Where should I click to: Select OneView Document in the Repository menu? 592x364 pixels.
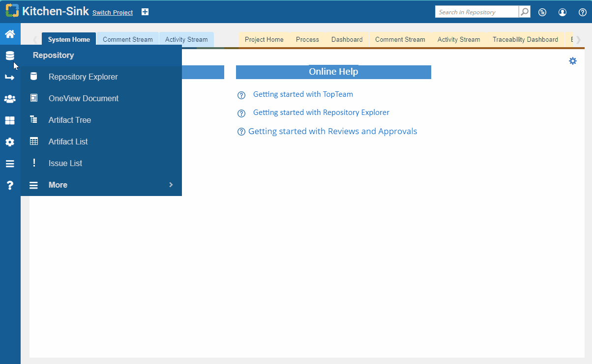click(101, 98)
